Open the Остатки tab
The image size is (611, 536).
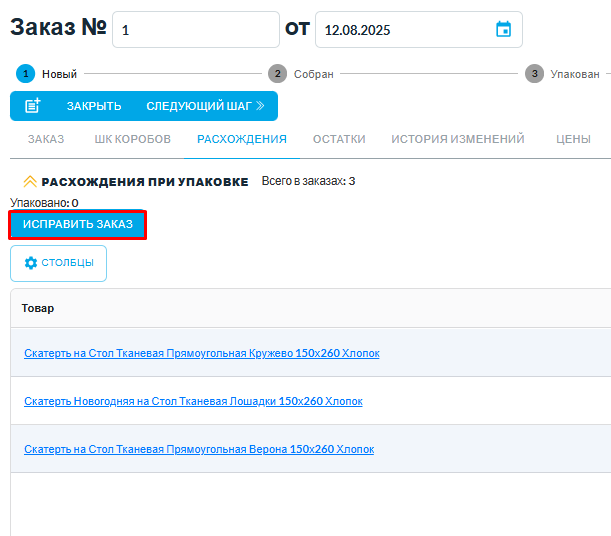tap(339, 140)
